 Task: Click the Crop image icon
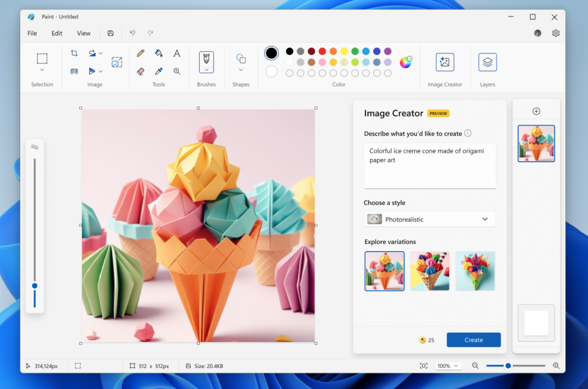point(74,53)
